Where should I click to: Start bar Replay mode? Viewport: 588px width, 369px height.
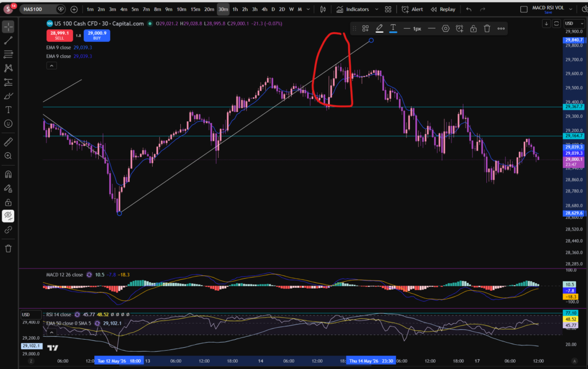[x=443, y=9]
